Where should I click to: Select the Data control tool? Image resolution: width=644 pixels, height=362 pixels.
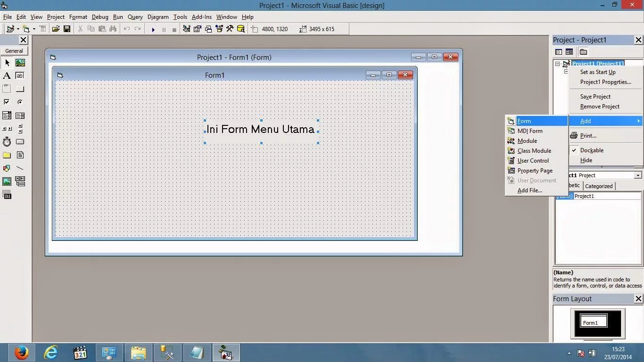point(20,181)
